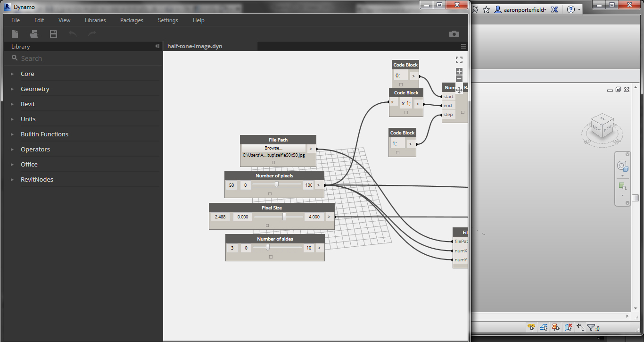Toggle Select Underlay Elements in Revit status bar
The image size is (644, 342).
tap(544, 327)
